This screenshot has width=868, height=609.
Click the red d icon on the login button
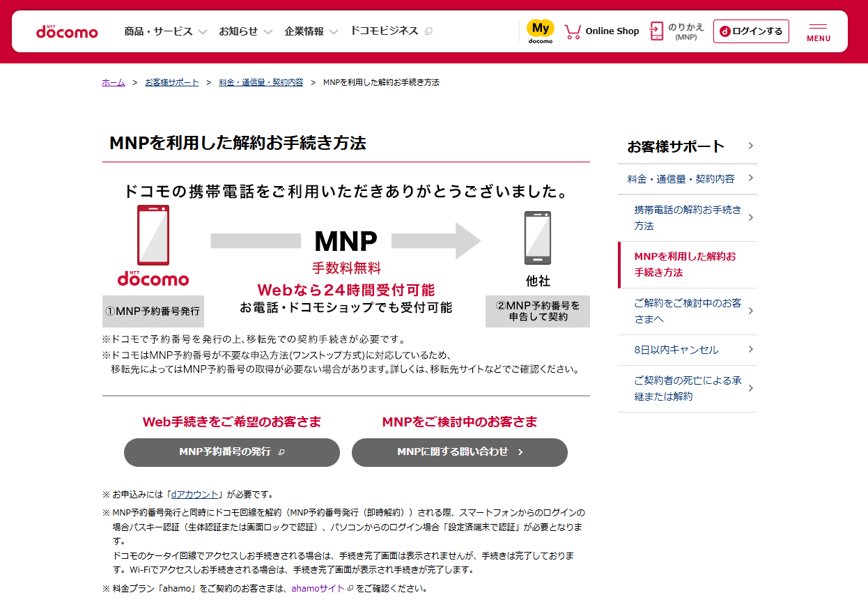tap(725, 31)
